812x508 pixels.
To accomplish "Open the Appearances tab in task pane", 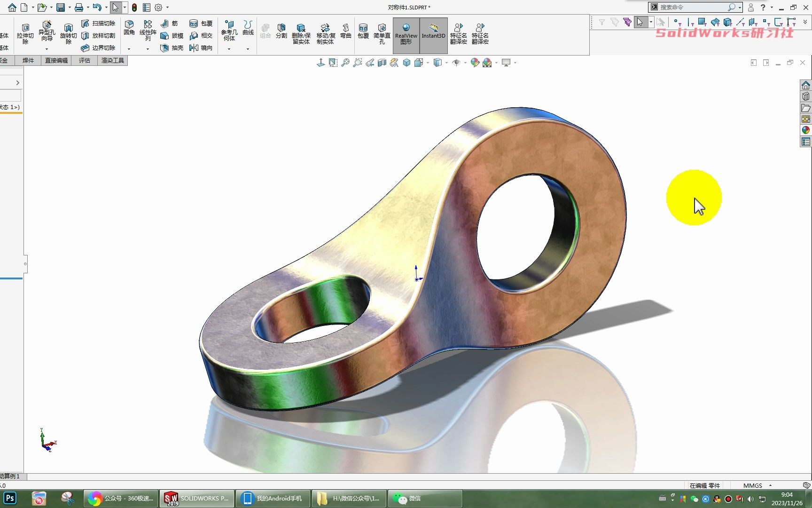I will coord(806,130).
